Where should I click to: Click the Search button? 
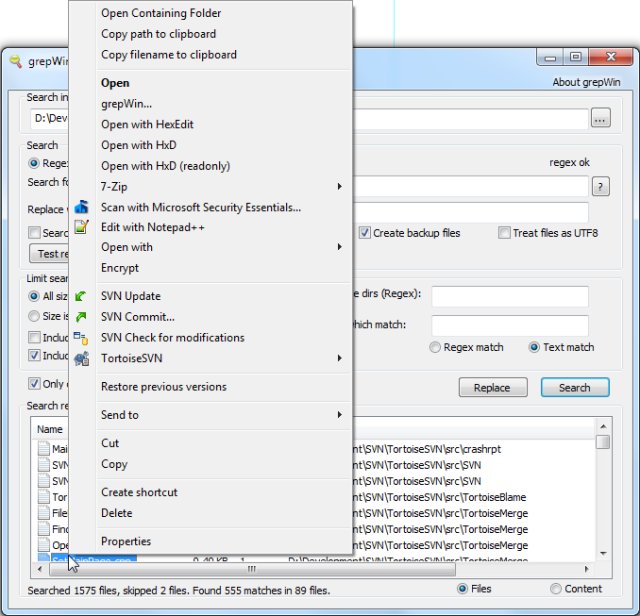[575, 387]
